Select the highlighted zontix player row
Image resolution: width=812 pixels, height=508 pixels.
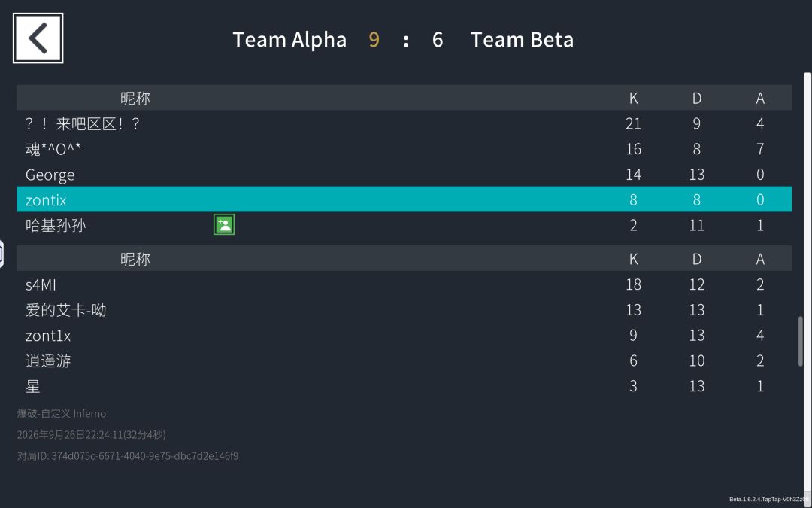404,199
